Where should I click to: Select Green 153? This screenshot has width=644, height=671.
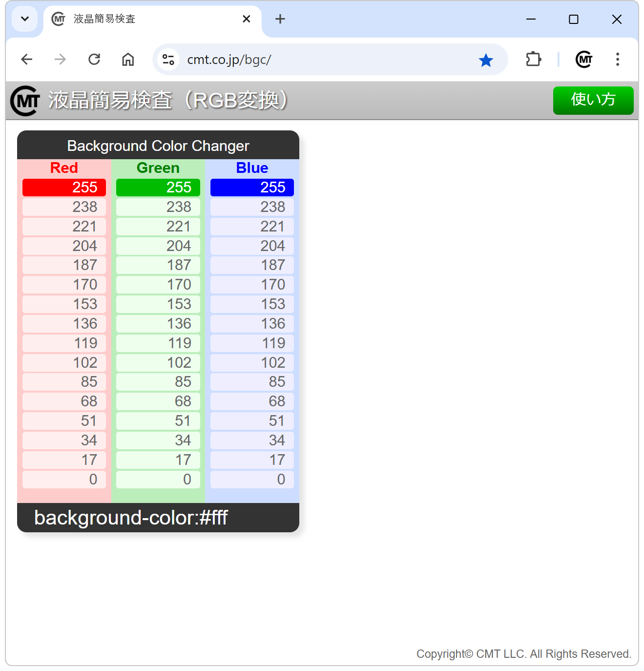pos(158,304)
